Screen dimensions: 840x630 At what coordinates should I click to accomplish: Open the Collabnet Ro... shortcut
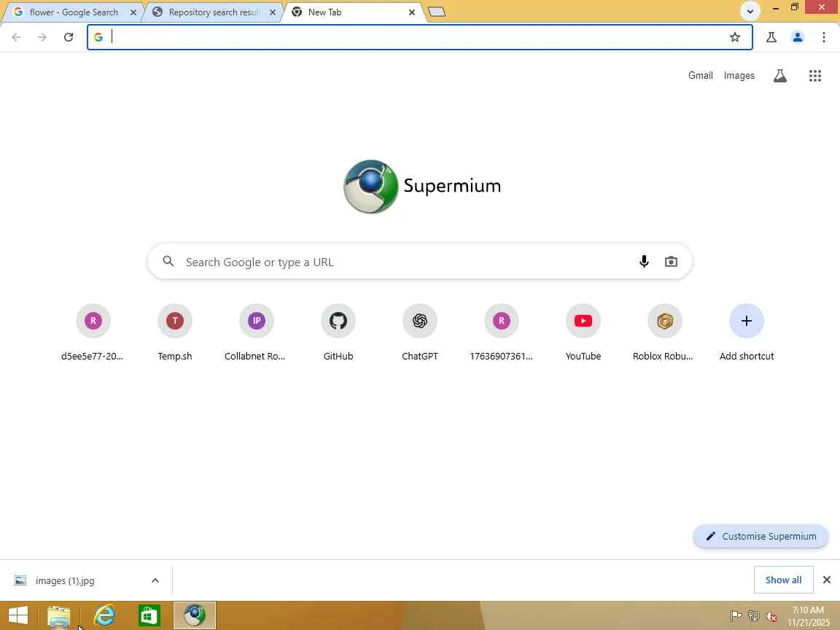pos(256,332)
